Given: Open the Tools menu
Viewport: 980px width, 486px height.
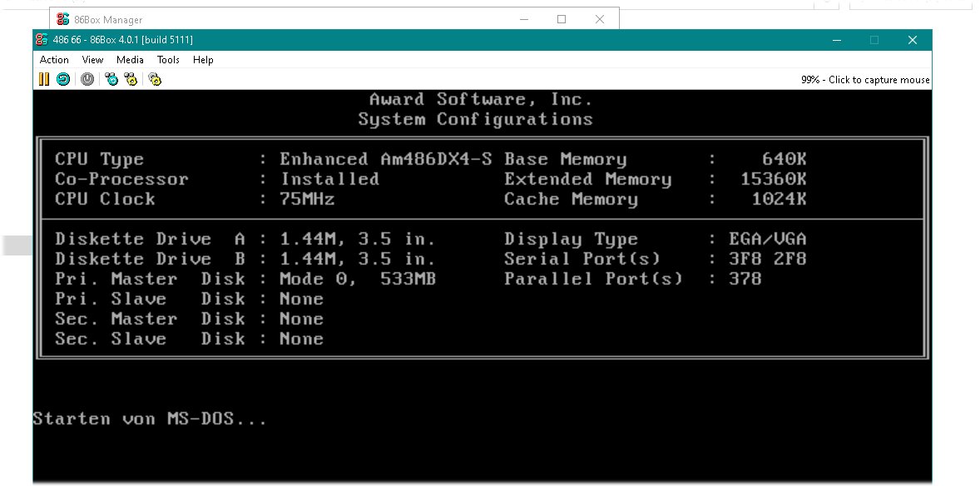Looking at the screenshot, I should click(x=168, y=59).
